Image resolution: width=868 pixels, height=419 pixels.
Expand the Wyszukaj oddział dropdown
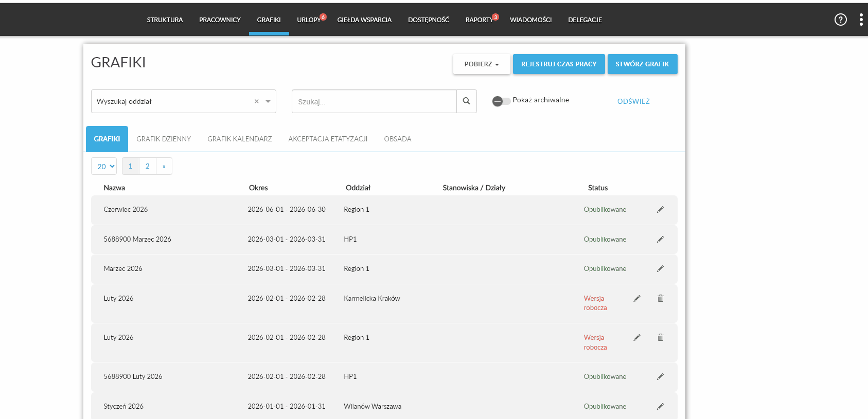[268, 101]
